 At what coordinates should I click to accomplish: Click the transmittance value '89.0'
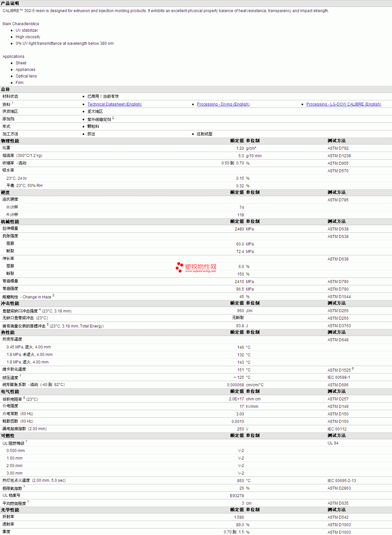pyautogui.click(x=240, y=525)
